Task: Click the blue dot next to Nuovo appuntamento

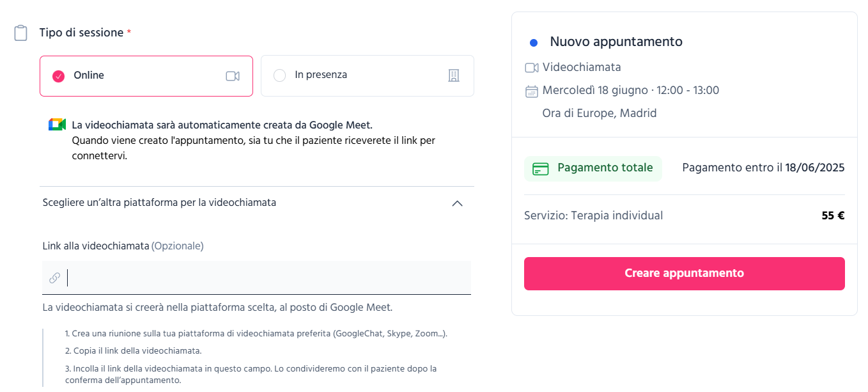Action: click(x=534, y=43)
